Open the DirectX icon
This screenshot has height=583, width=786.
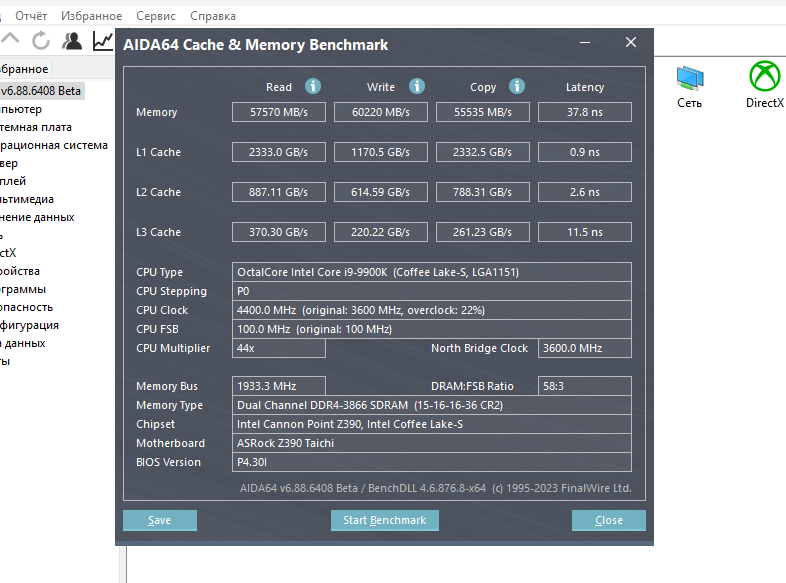764,85
